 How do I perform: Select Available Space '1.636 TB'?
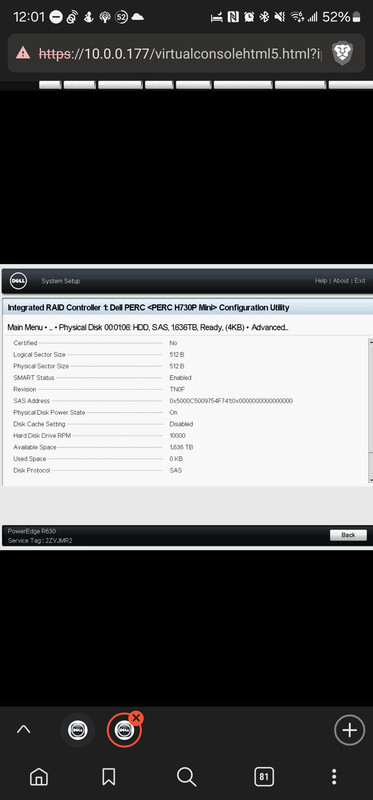click(181, 447)
